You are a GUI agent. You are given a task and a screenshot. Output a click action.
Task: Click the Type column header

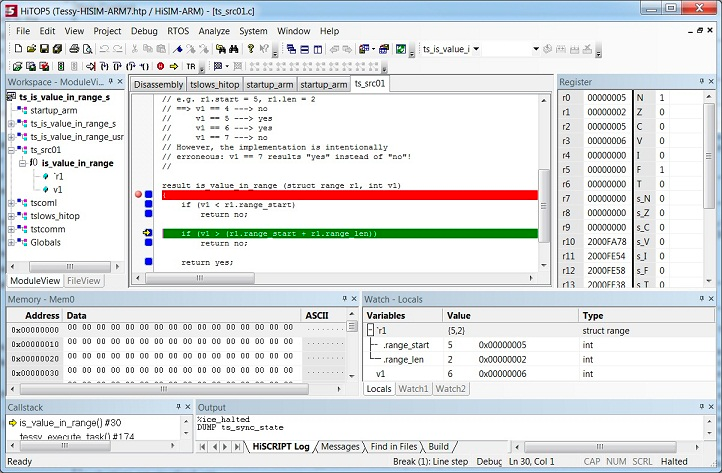646,315
